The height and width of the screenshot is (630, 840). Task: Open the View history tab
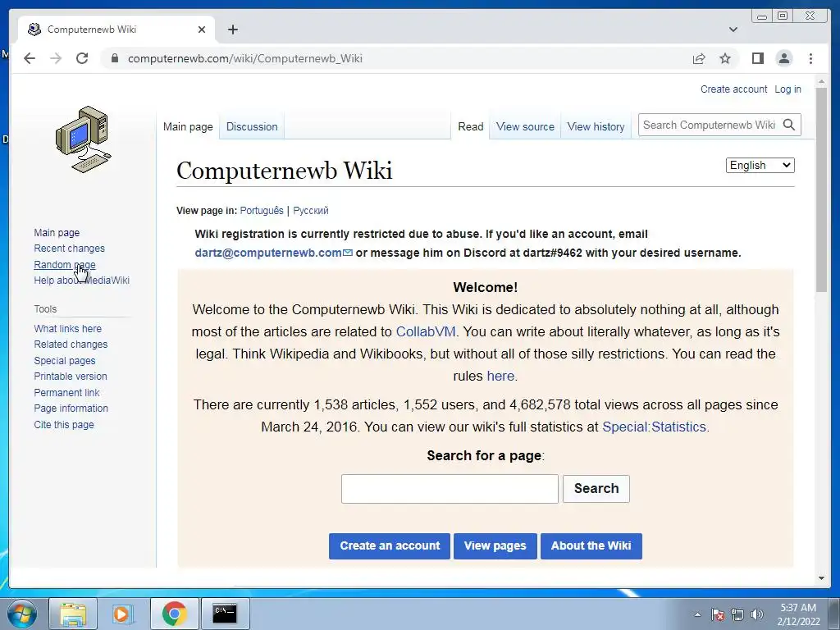click(596, 127)
